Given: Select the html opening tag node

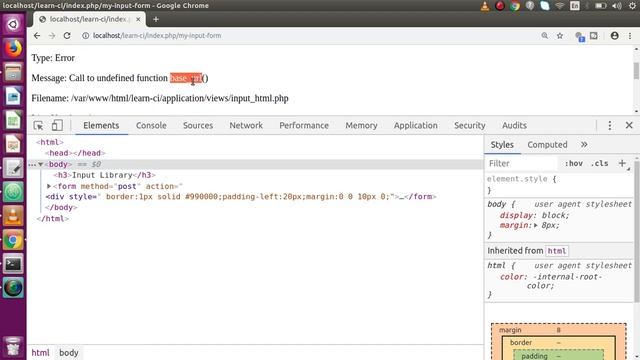Looking at the screenshot, I should point(50,142).
